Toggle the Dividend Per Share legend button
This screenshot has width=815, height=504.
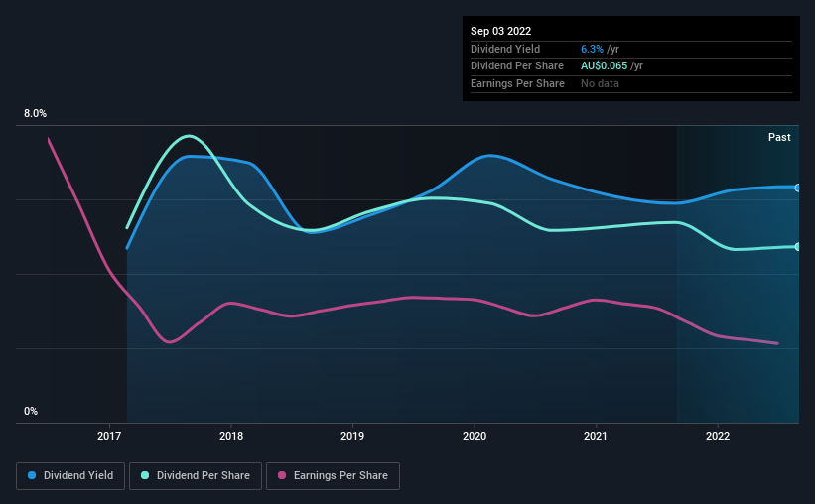tap(197, 476)
